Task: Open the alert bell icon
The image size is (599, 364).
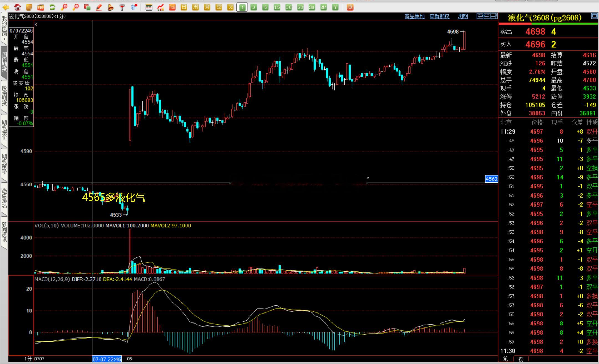Action: point(110,7)
